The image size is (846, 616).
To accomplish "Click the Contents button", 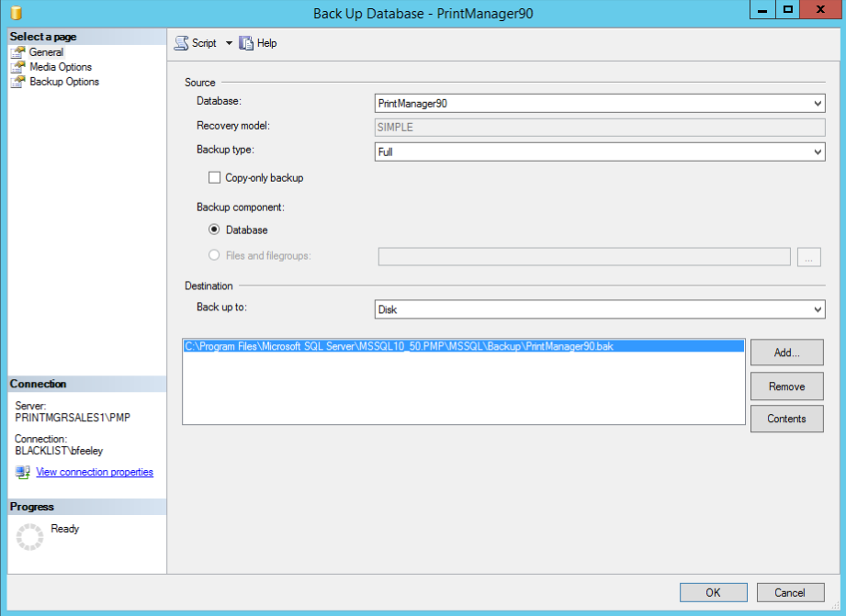I will coord(786,419).
